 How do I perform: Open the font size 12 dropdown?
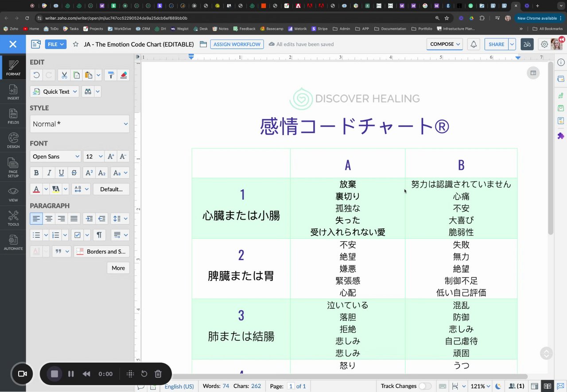click(93, 157)
